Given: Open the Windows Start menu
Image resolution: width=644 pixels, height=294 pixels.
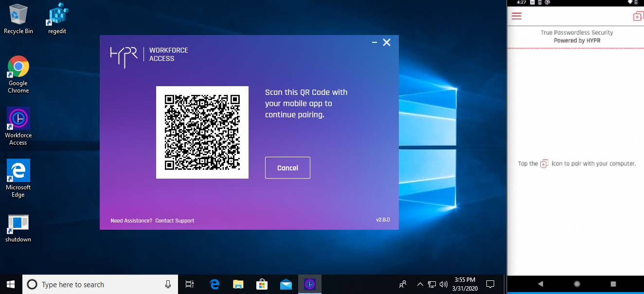Looking at the screenshot, I should 11,284.
